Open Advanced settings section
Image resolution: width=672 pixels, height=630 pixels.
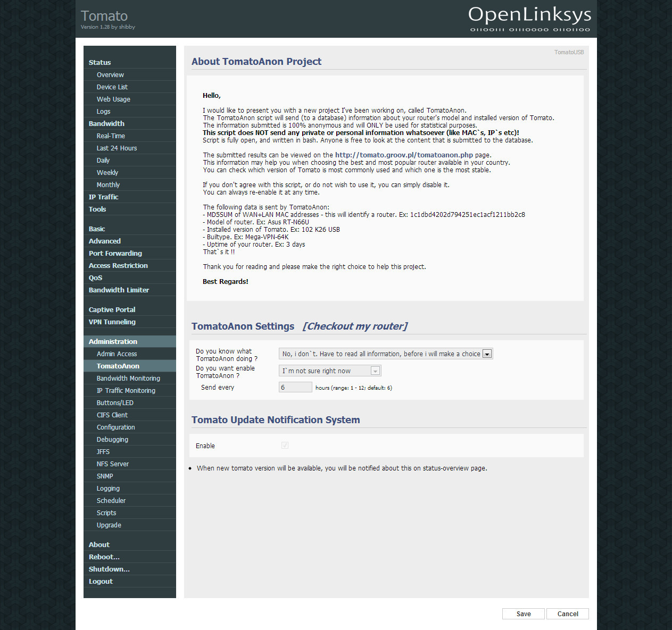(129, 241)
